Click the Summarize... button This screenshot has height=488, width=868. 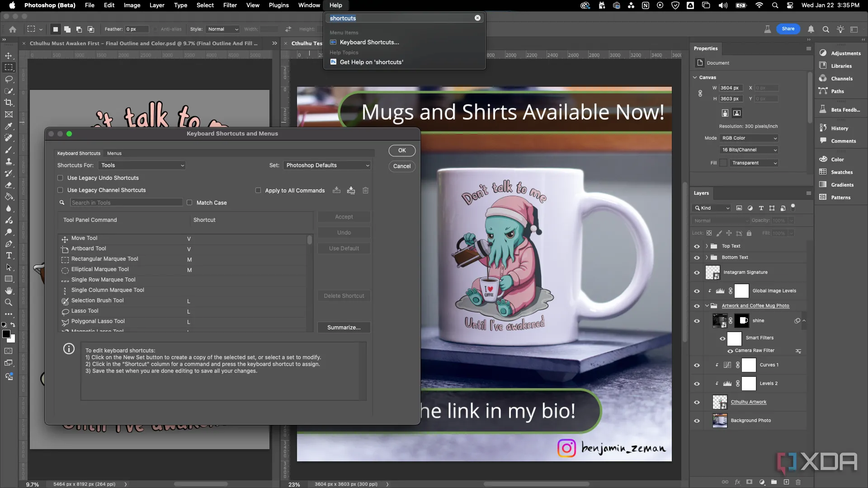344,328
